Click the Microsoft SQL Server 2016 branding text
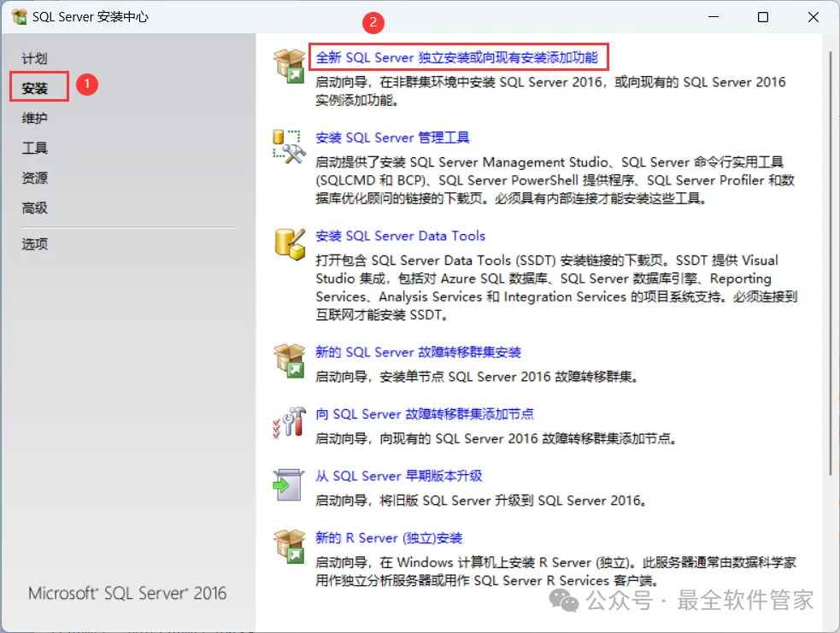The height and width of the screenshot is (633, 840). pos(127,594)
